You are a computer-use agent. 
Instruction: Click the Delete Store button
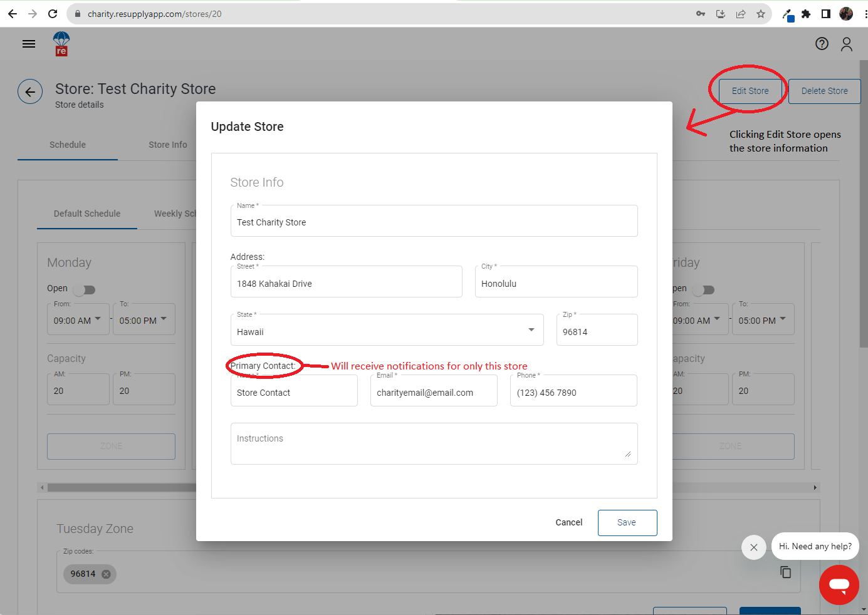coord(825,91)
